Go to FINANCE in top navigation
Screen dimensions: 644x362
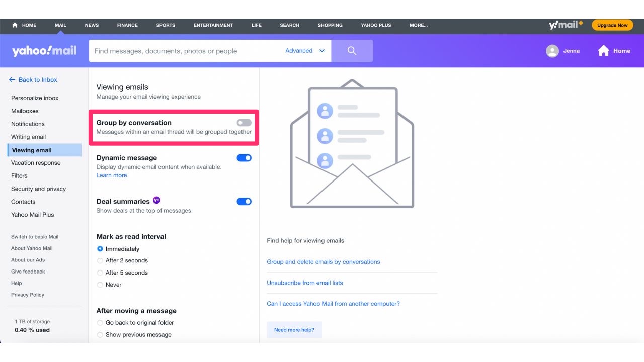pos(127,25)
